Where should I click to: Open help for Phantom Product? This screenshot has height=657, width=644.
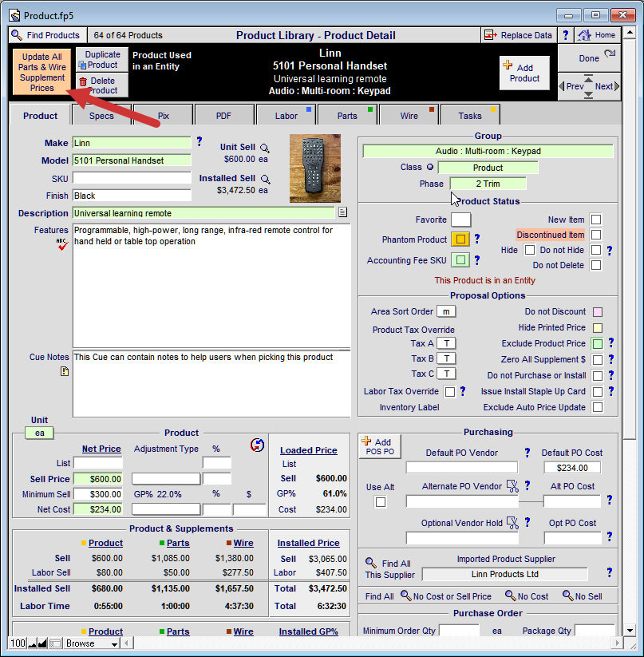pyautogui.click(x=477, y=239)
